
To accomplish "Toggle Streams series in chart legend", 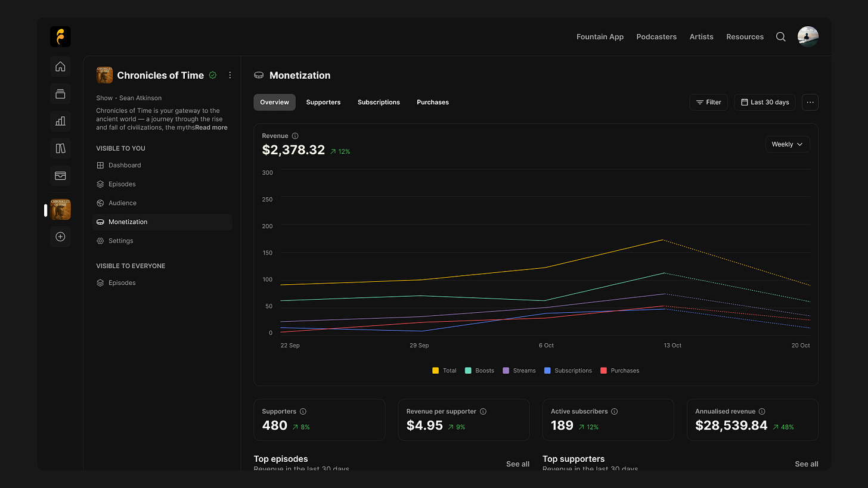I will tap(519, 371).
